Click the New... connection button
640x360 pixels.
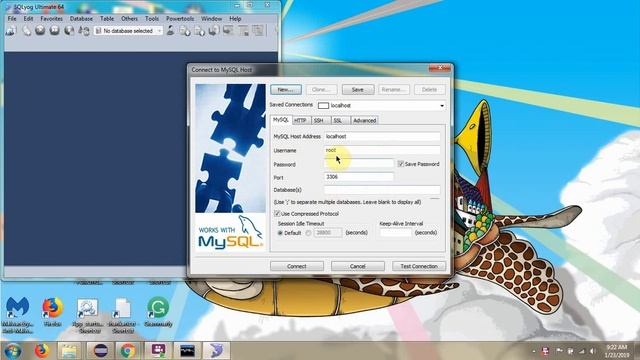[x=286, y=89]
